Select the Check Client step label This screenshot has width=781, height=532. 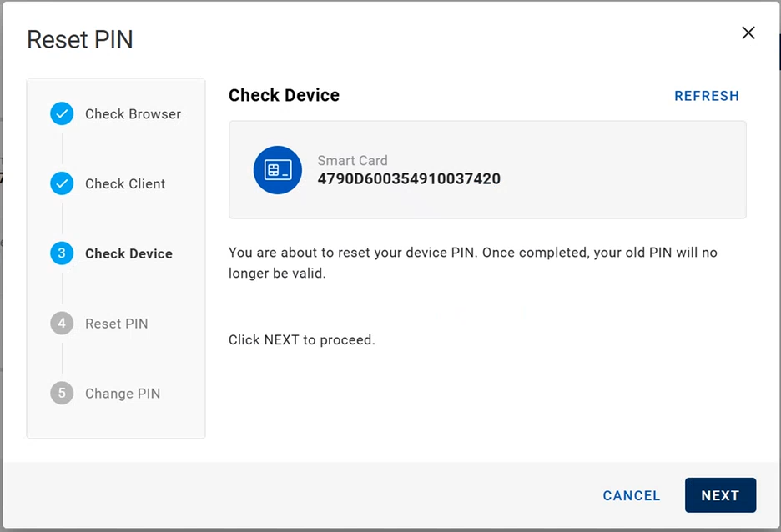point(125,183)
